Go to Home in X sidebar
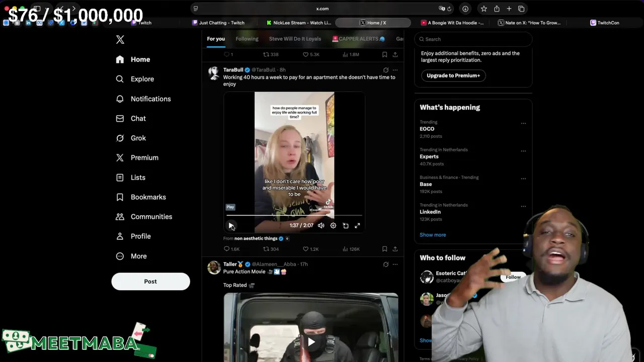Viewport: 644px width, 362px height. pos(133,59)
